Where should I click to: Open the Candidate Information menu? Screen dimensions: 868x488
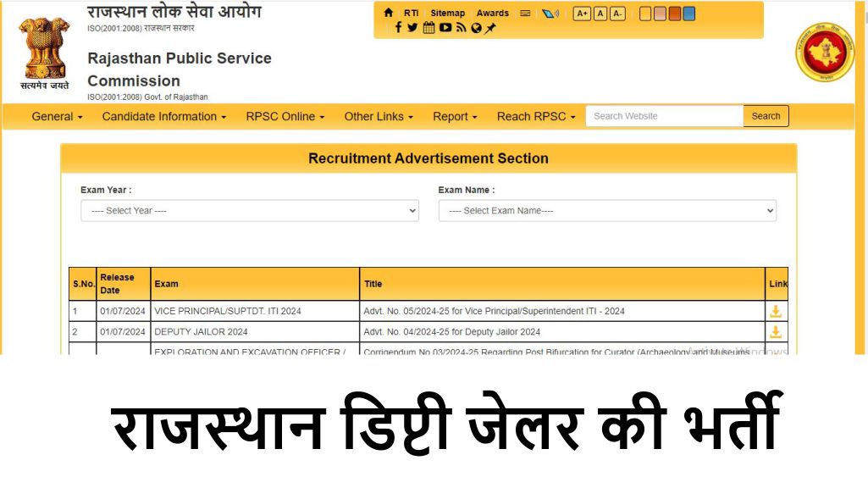point(164,116)
